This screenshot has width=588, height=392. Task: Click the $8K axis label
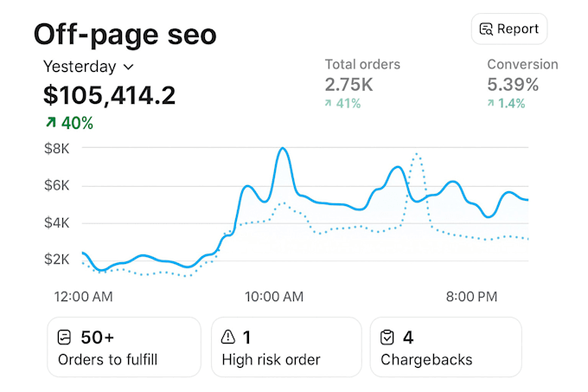[x=56, y=149]
